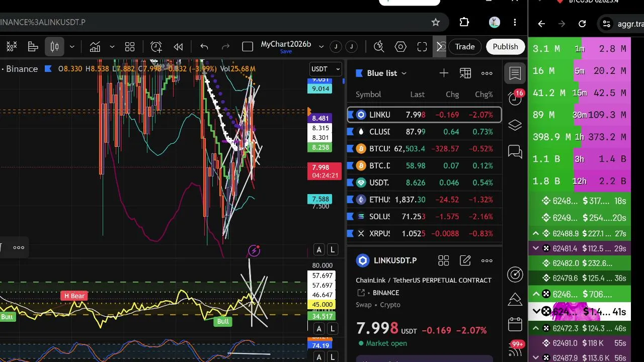Select the XRPUS watchlist row
The height and width of the screenshot is (362, 644).
tap(424, 233)
